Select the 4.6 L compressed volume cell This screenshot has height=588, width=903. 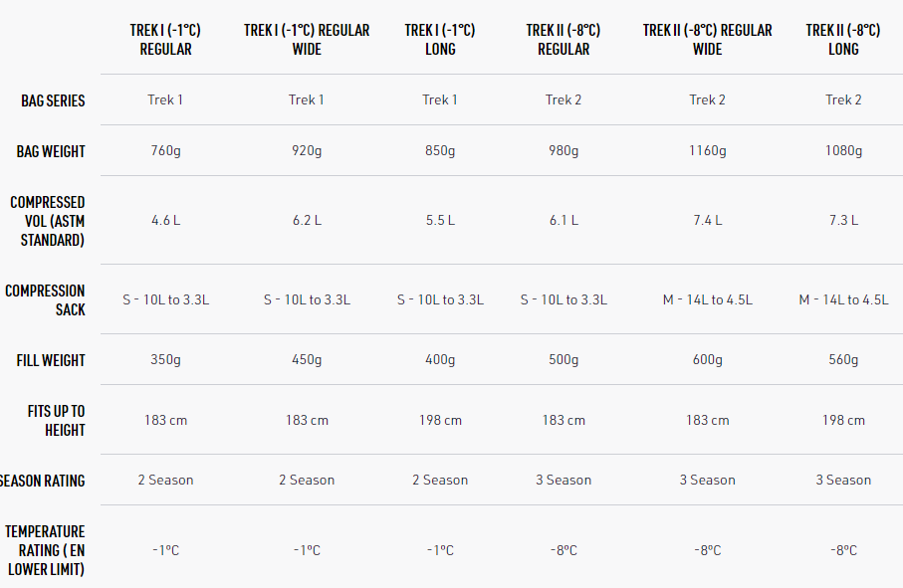[x=165, y=220]
